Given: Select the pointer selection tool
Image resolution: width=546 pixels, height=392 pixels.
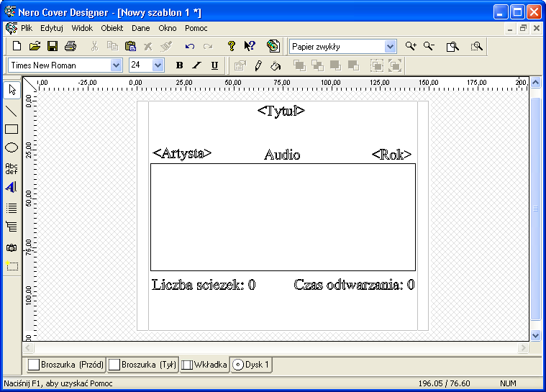Looking at the screenshot, I should click(12, 90).
